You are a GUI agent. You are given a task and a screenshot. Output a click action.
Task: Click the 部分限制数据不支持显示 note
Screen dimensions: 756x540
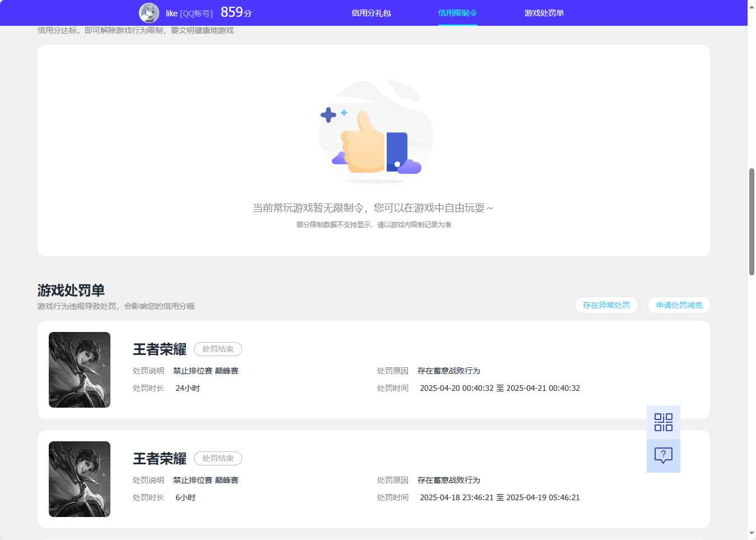(x=374, y=224)
